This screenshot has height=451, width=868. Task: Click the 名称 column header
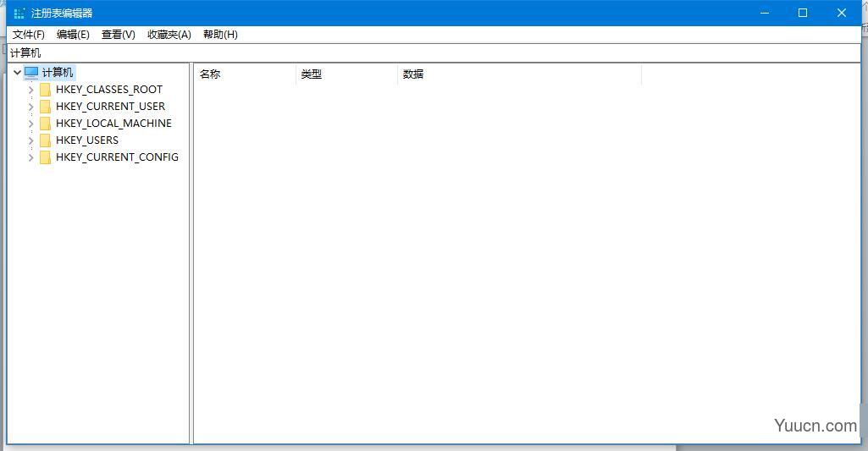[x=245, y=74]
